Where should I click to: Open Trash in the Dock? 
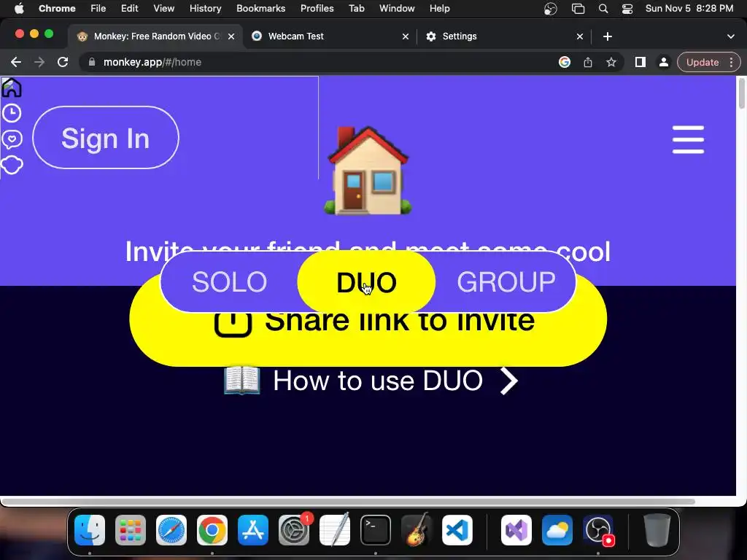(x=657, y=530)
